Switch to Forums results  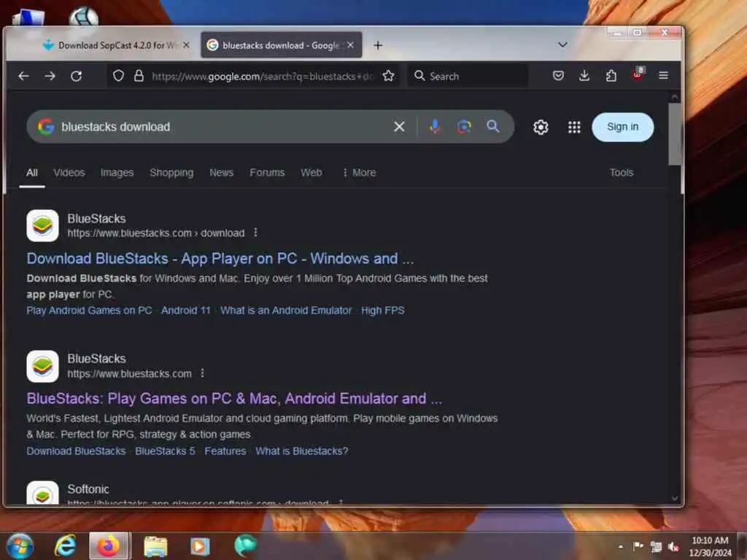click(x=267, y=172)
